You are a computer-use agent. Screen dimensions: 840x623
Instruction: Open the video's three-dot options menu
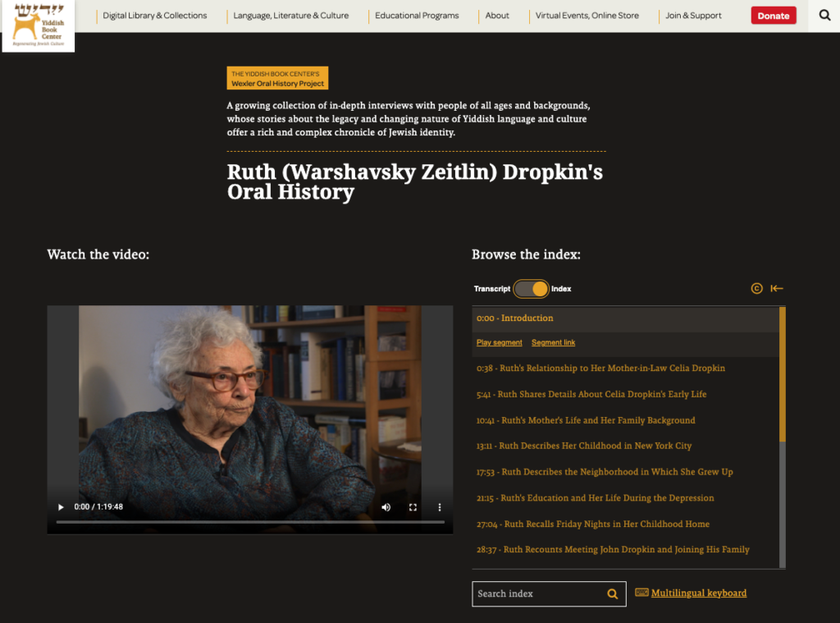440,506
